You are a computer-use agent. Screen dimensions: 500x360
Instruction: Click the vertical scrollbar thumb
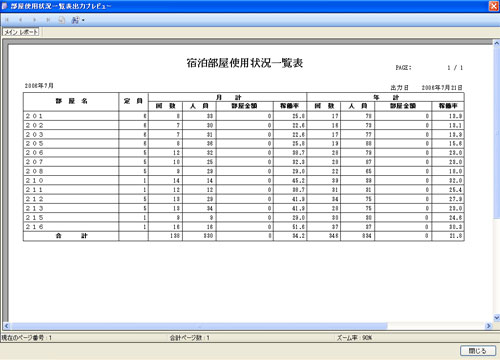[x=496, y=133]
